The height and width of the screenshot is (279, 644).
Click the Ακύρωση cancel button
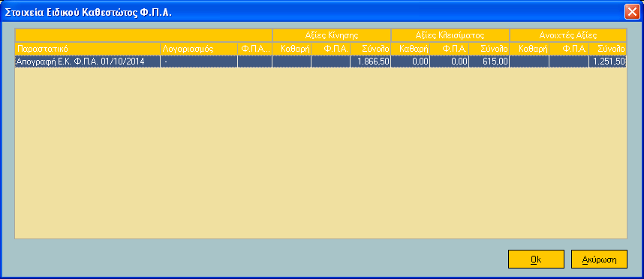599,259
